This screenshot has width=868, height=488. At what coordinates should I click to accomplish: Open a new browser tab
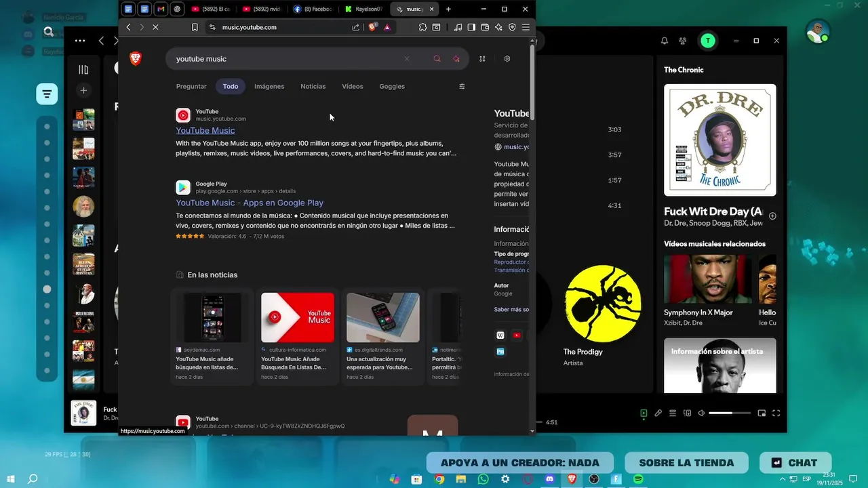(448, 9)
